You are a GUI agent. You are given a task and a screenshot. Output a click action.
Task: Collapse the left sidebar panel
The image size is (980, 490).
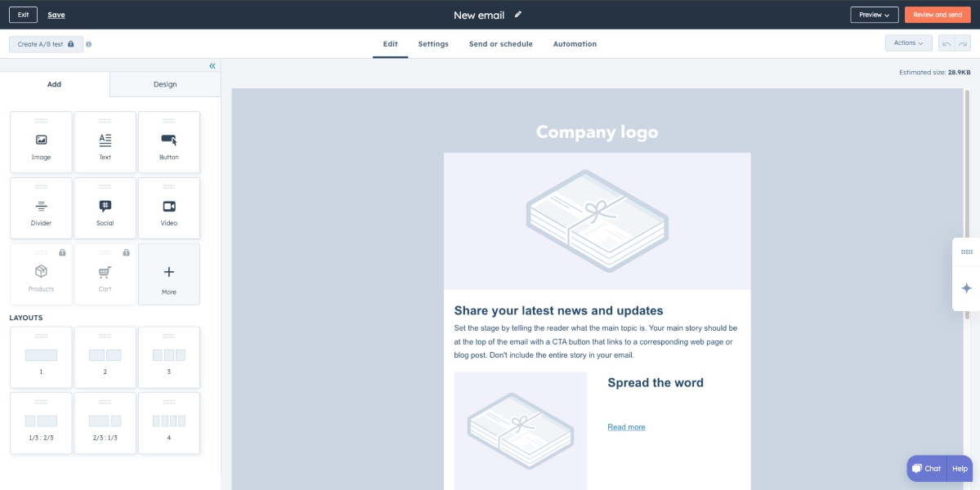pyautogui.click(x=212, y=66)
